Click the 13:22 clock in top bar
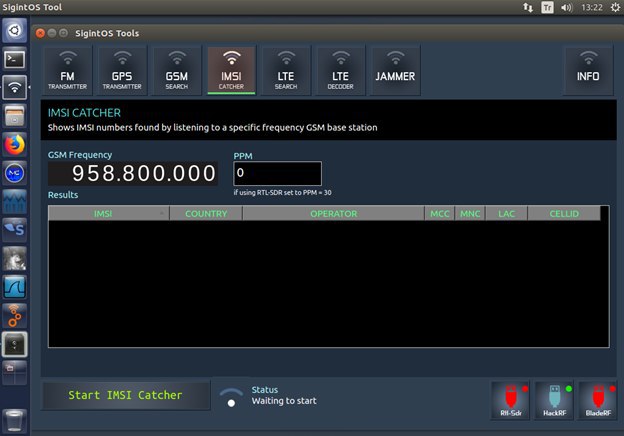Viewport: 624px width, 436px height. click(x=592, y=7)
